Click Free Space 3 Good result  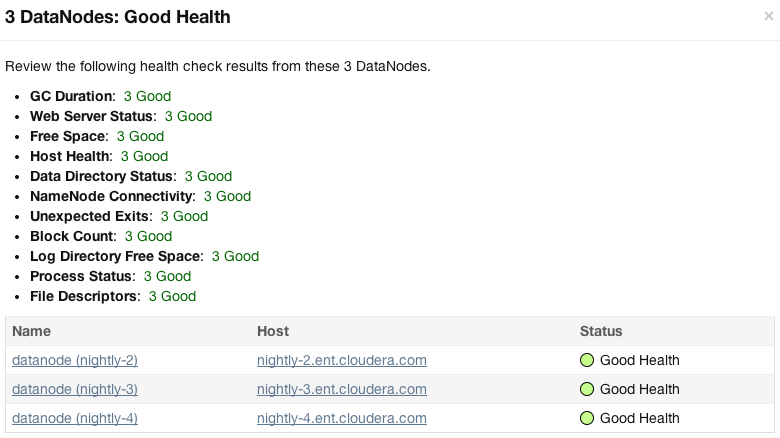(x=140, y=136)
